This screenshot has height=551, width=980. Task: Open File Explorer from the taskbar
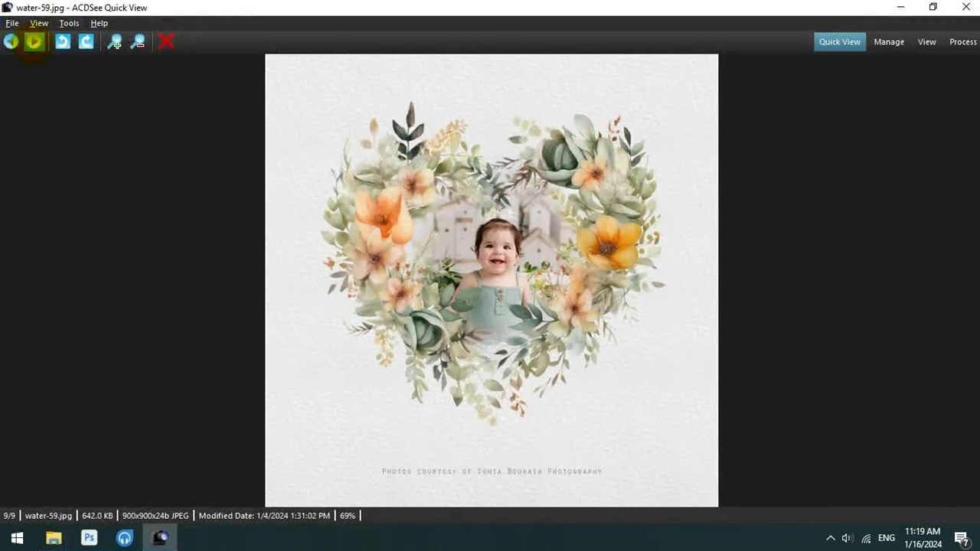pos(54,538)
